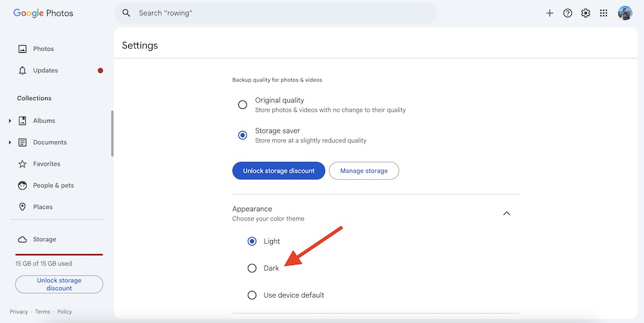Click the account profile picture

coord(625,13)
